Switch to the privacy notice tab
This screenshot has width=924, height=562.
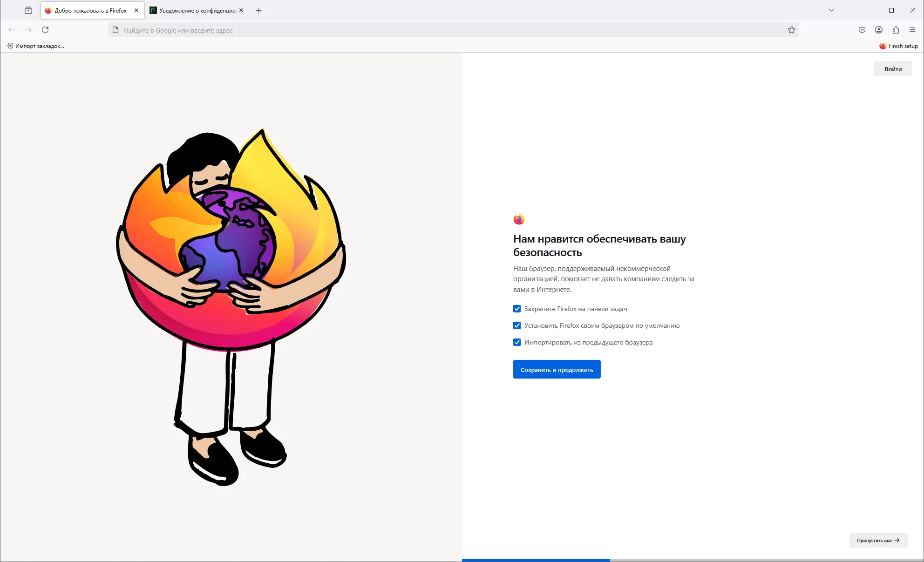click(x=196, y=10)
